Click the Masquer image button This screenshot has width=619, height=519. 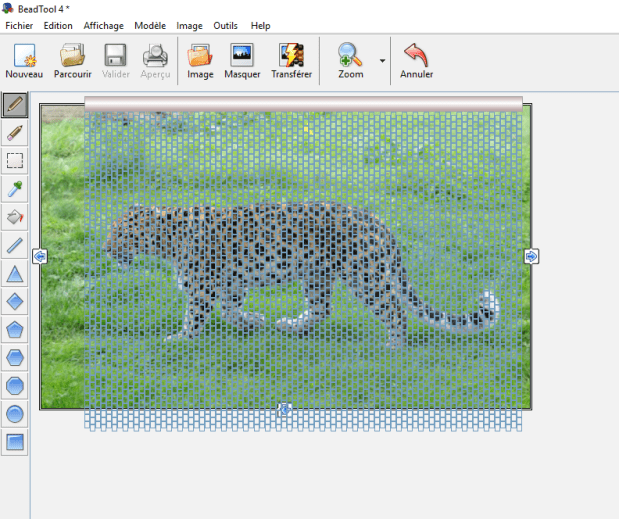click(x=242, y=61)
